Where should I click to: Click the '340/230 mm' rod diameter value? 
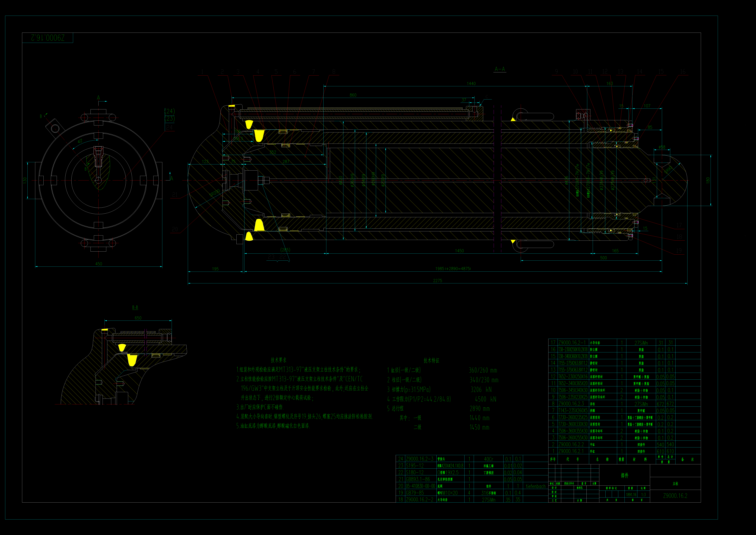pyautogui.click(x=484, y=380)
